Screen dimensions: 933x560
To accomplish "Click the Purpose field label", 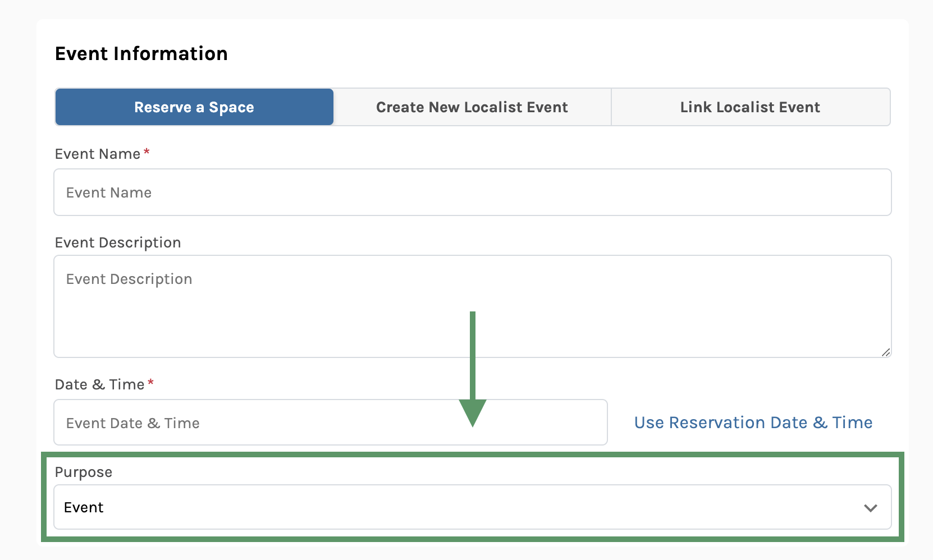I will [84, 472].
